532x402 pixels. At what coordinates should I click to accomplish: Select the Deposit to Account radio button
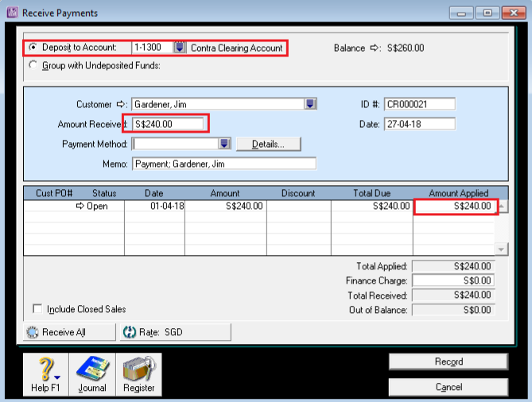click(x=33, y=47)
